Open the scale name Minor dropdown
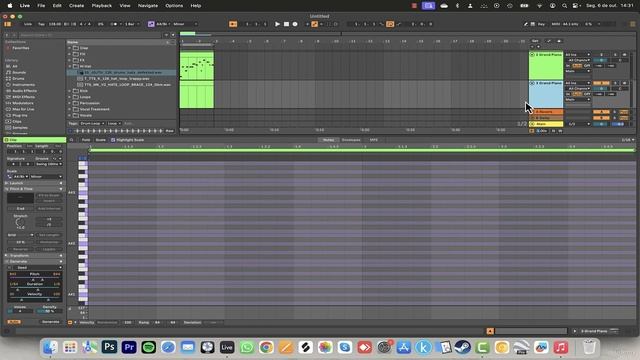Image resolution: width=640 pixels, height=360 pixels. pyautogui.click(x=185, y=24)
